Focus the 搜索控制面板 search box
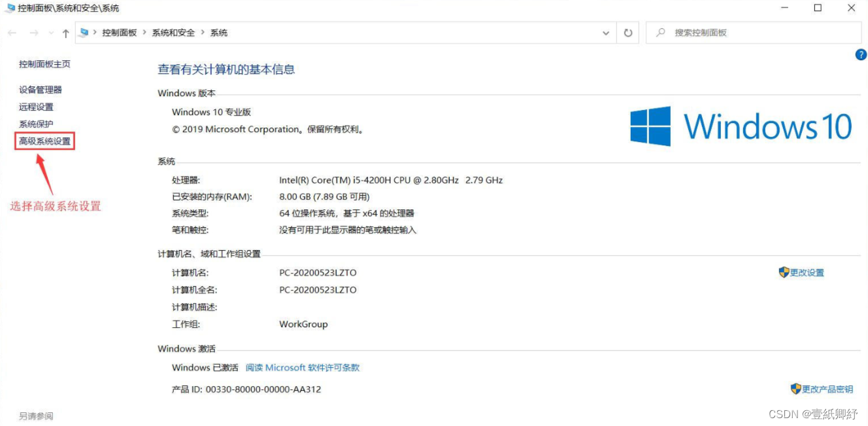868x426 pixels. click(754, 33)
